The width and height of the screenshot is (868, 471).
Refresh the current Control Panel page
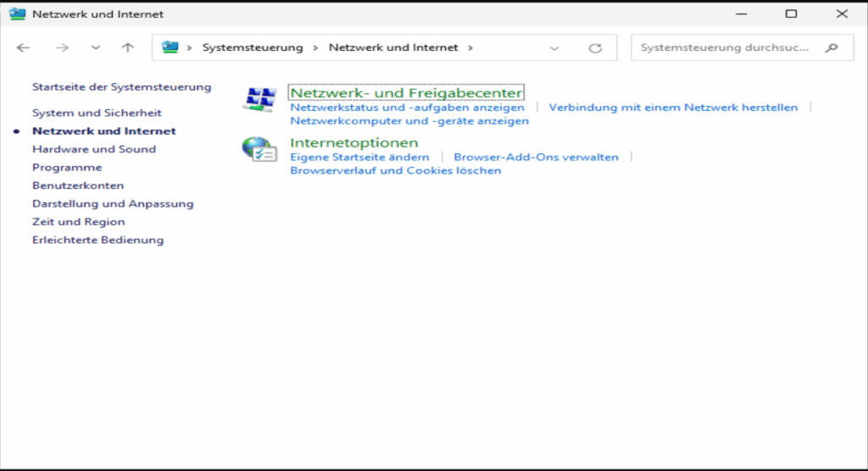(x=595, y=48)
